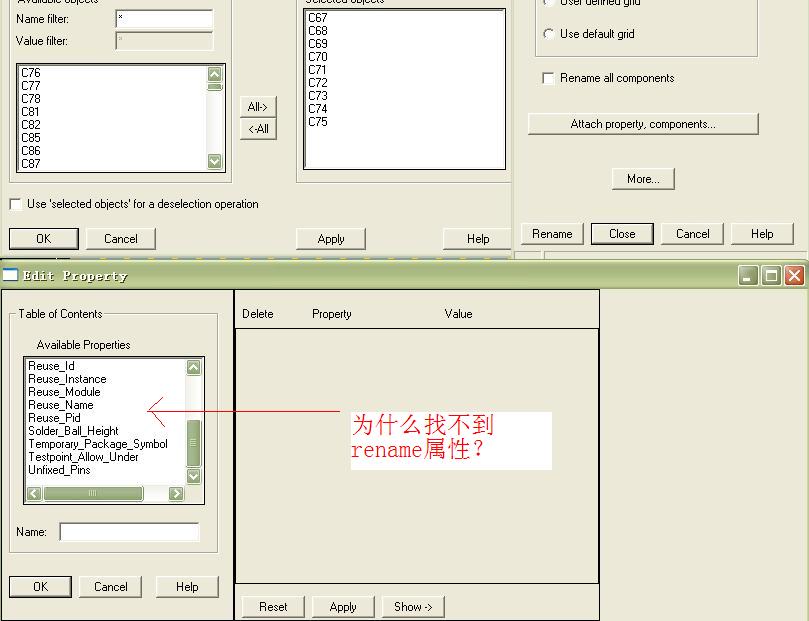
Task: Click Apply in the find-by-name dialog
Action: 331,239
